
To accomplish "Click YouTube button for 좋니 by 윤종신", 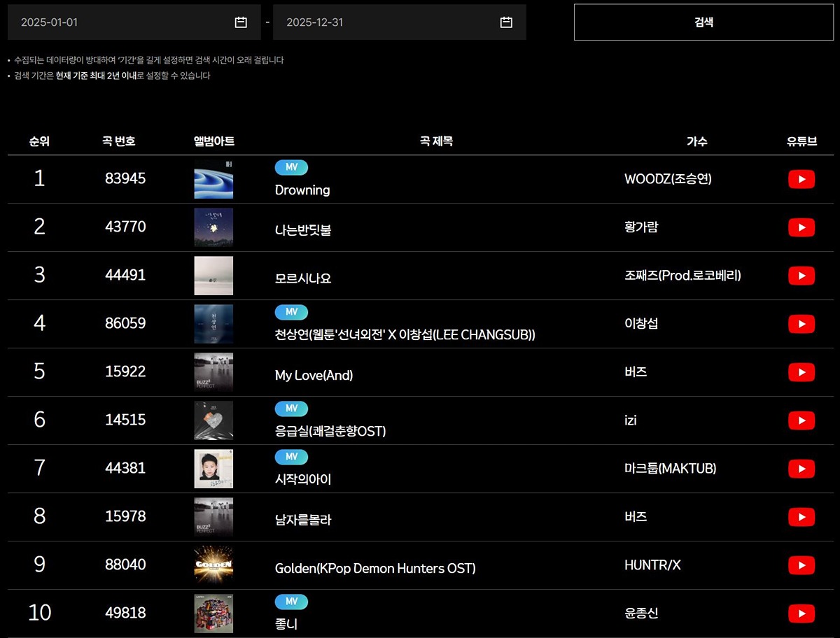I will pyautogui.click(x=801, y=614).
